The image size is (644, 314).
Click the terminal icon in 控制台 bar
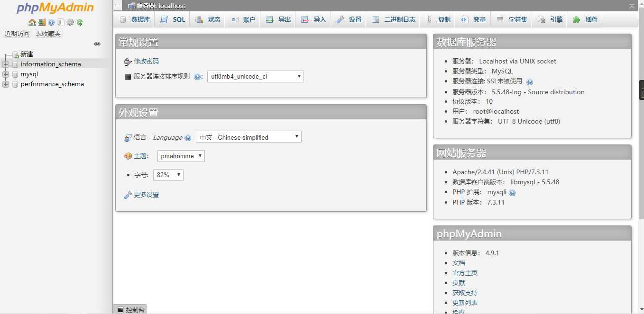120,310
